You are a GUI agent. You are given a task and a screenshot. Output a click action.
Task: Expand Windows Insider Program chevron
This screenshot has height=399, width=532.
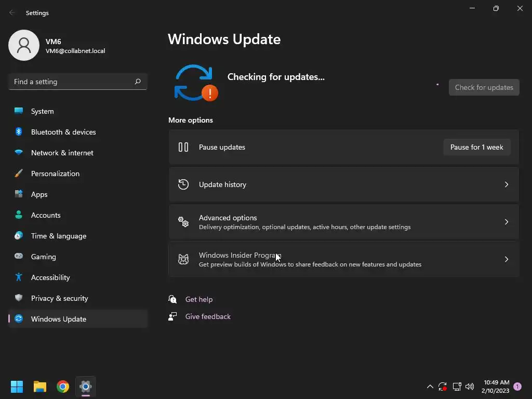coord(506,259)
